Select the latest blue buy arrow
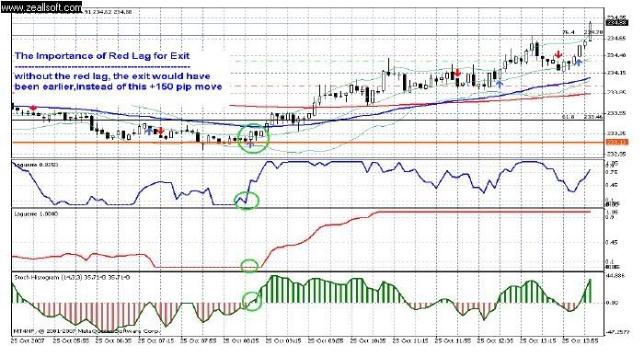 click(579, 63)
